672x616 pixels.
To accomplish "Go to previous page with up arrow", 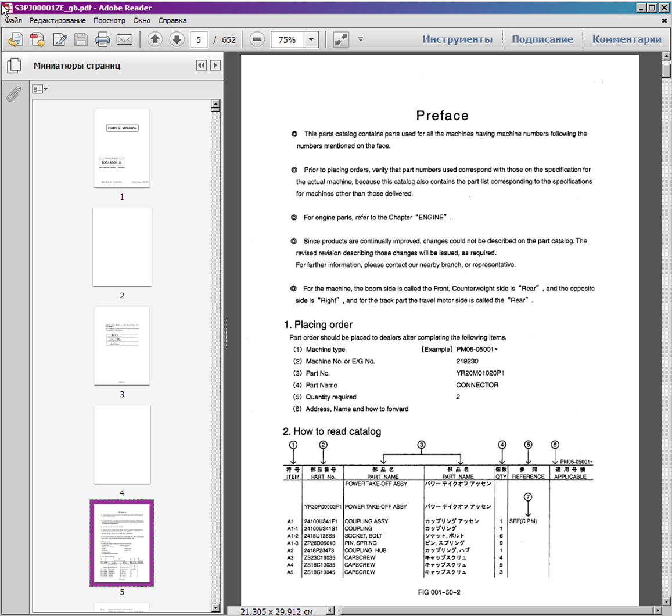I will coord(155,39).
